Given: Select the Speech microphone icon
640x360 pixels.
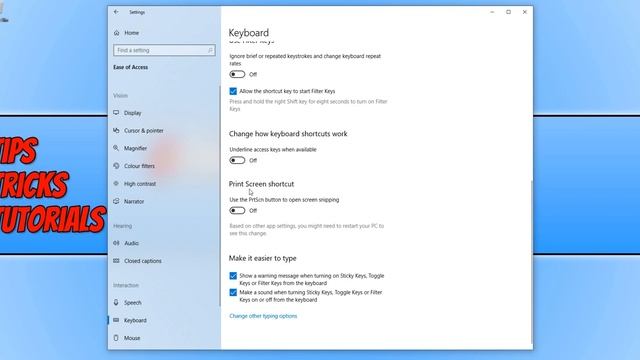Looking at the screenshot, I should (116, 302).
